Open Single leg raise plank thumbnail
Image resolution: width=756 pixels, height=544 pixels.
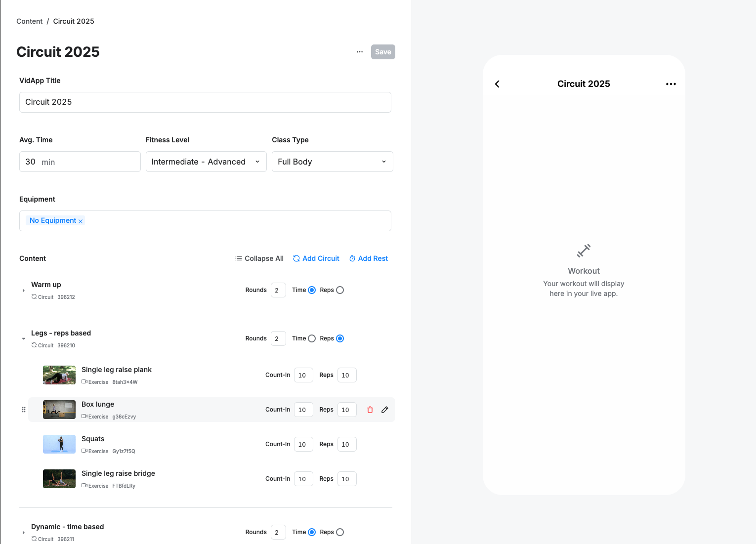(59, 375)
